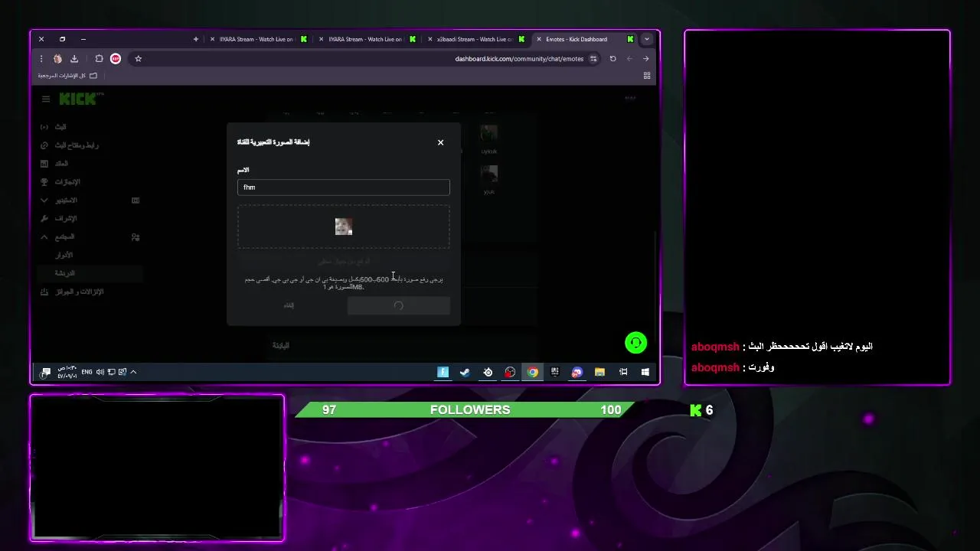
Task: Collapse المجتمع section chevron
Action: coord(44,237)
